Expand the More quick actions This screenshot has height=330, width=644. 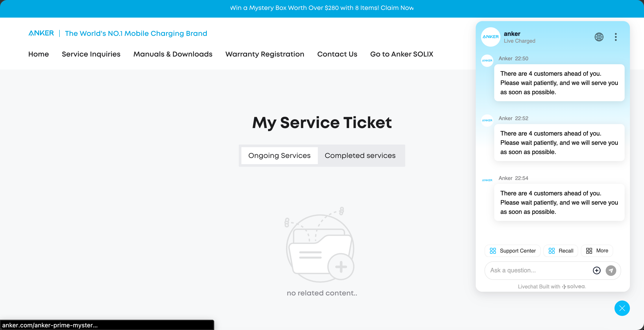[597, 251]
